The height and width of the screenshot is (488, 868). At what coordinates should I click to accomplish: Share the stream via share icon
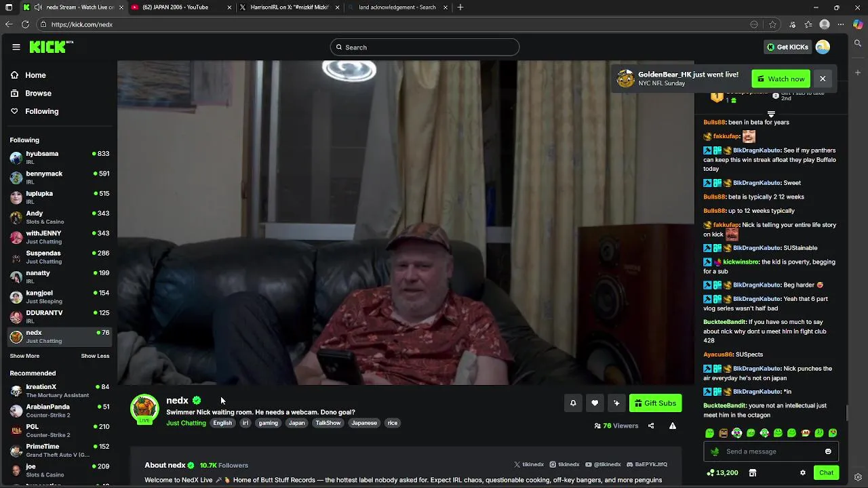tap(651, 426)
